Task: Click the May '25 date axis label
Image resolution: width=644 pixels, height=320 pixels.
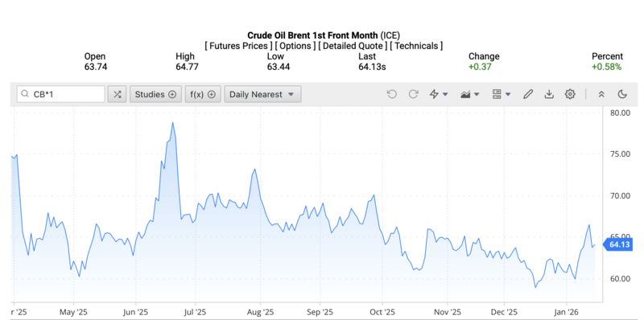Action: click(73, 312)
